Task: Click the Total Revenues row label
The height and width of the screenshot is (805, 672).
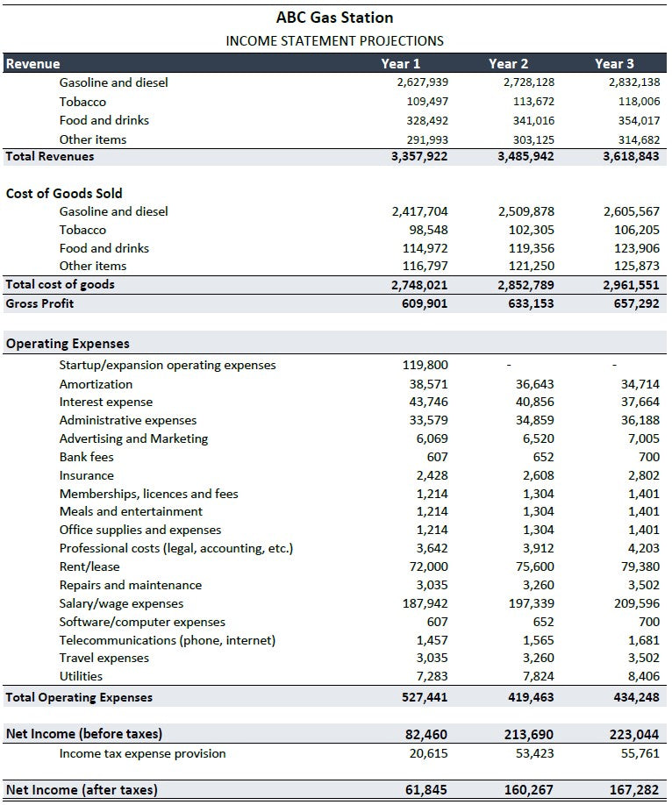Action: point(50,156)
